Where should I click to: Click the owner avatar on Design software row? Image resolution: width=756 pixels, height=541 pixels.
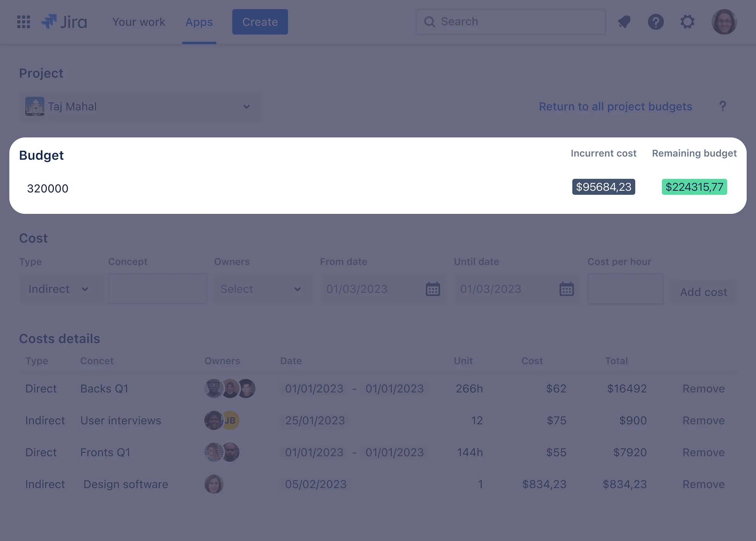click(x=214, y=484)
